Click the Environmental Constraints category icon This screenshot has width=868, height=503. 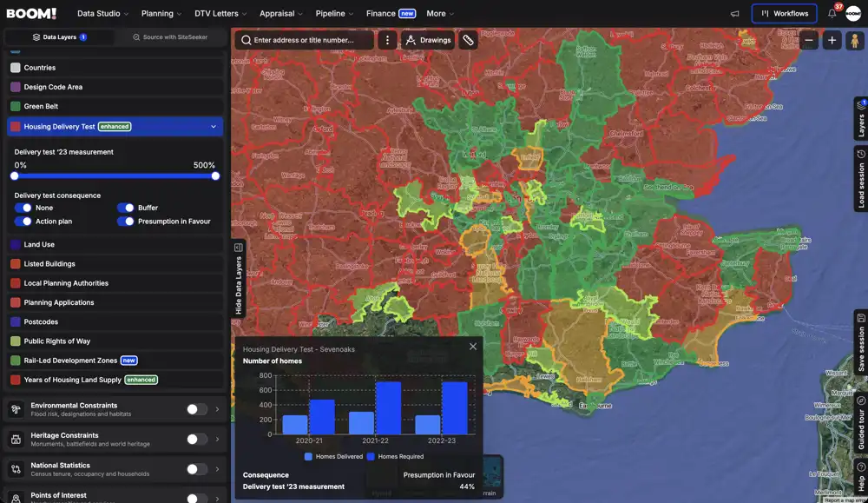point(16,409)
